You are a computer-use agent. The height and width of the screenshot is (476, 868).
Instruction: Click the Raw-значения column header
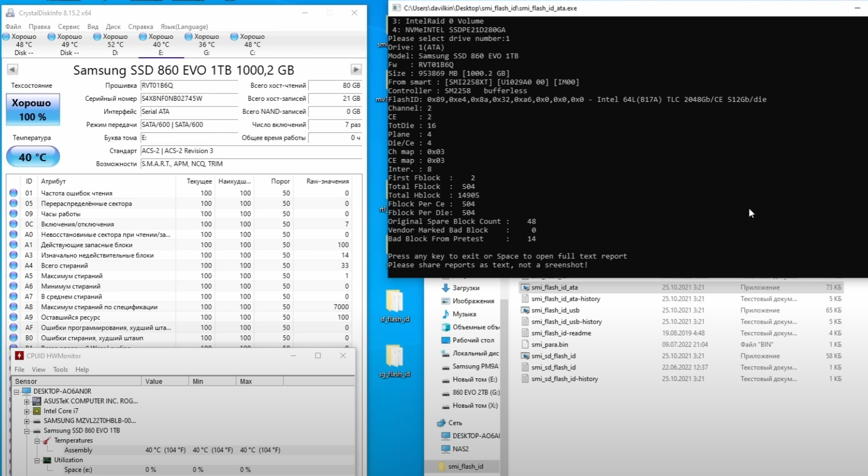[x=328, y=181]
